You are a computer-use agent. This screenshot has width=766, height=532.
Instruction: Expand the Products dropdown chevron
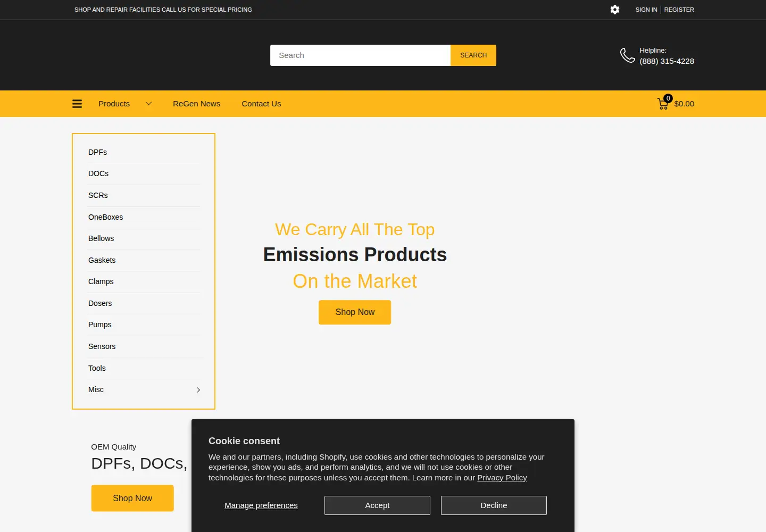(x=148, y=104)
